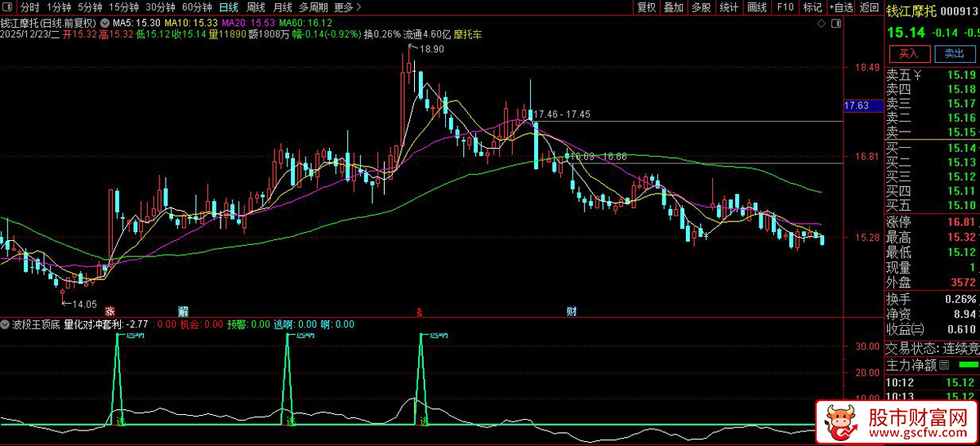Add stock via +自选 button

coord(840,7)
